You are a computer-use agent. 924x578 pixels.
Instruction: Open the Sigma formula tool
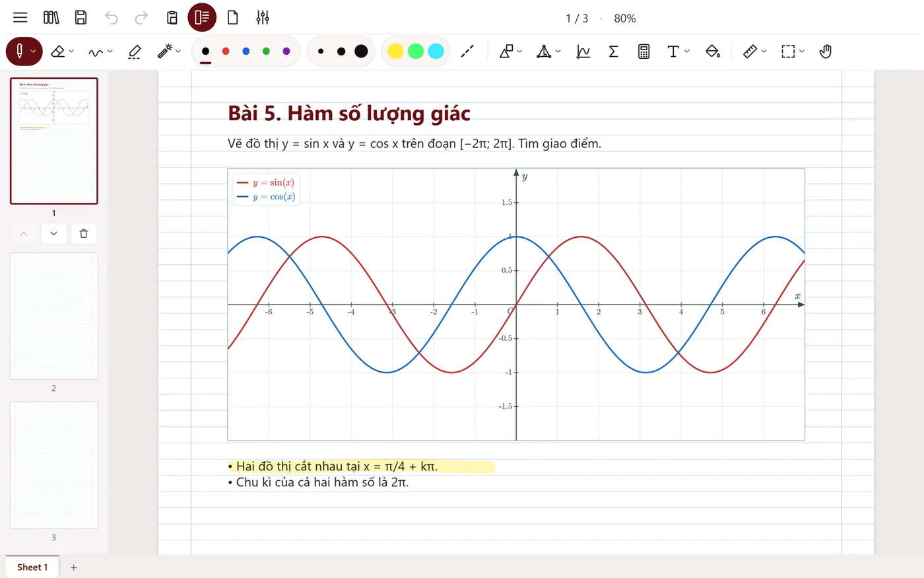point(613,52)
